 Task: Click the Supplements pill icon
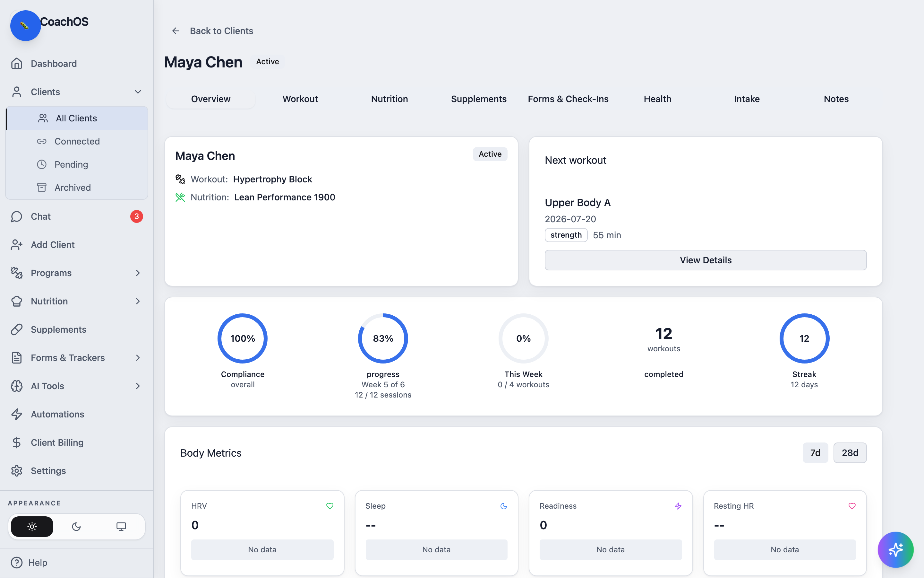click(16, 329)
